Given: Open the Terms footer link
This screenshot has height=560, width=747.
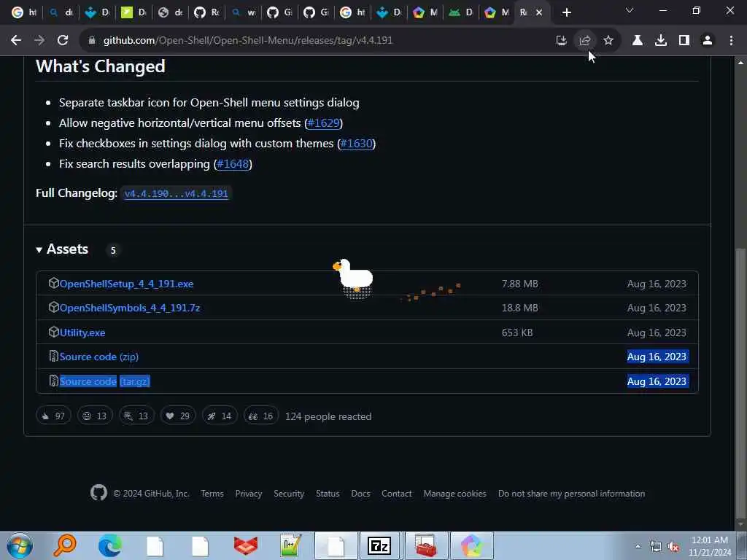Looking at the screenshot, I should click(x=212, y=494).
